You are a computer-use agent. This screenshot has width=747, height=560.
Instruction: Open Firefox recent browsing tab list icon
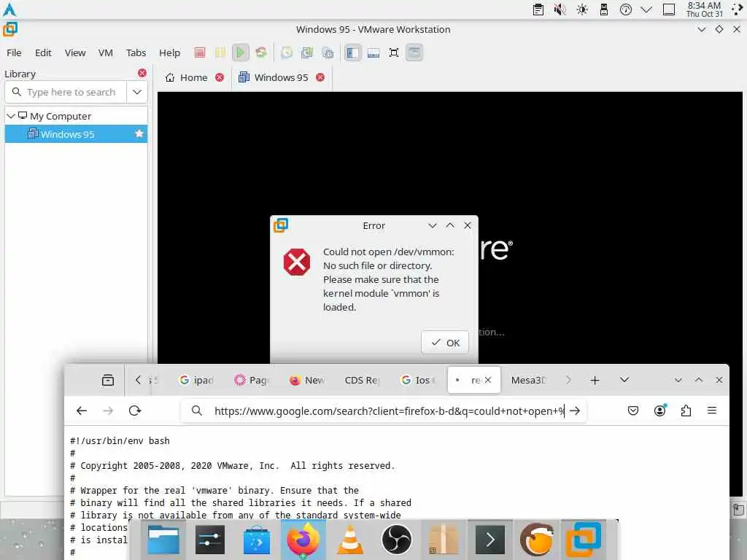click(x=108, y=380)
